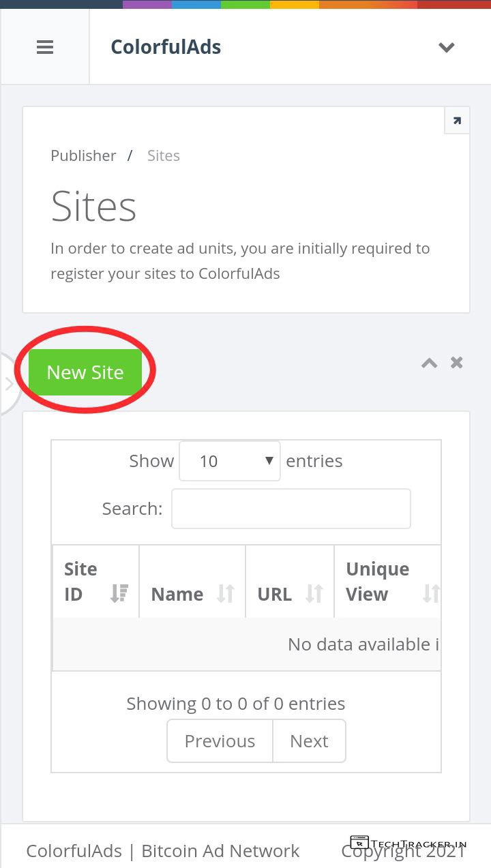
Task: Close the sites table panel
Action: click(457, 363)
